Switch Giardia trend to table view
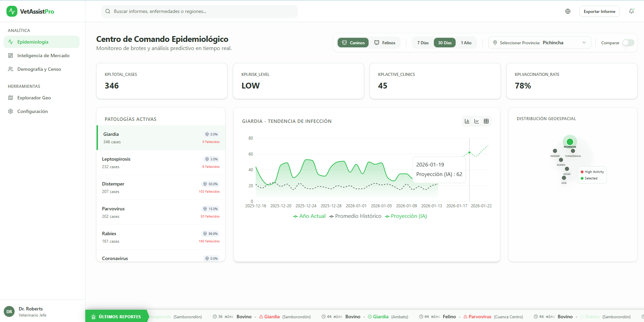This screenshot has height=322, width=644. tap(487, 121)
